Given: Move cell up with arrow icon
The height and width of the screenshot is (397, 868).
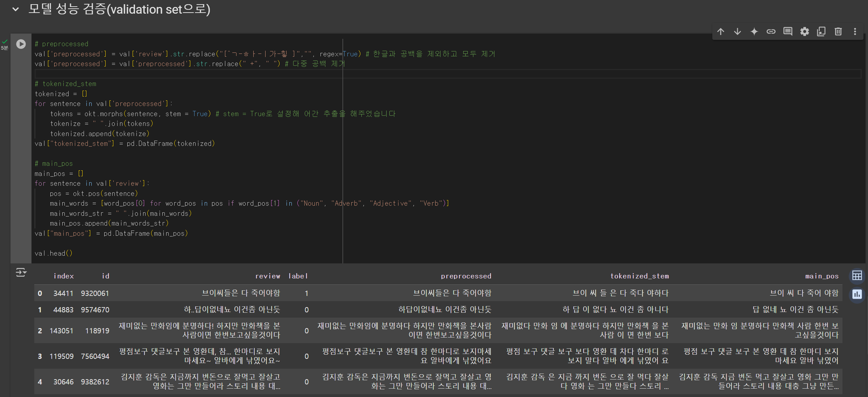Looking at the screenshot, I should point(720,31).
